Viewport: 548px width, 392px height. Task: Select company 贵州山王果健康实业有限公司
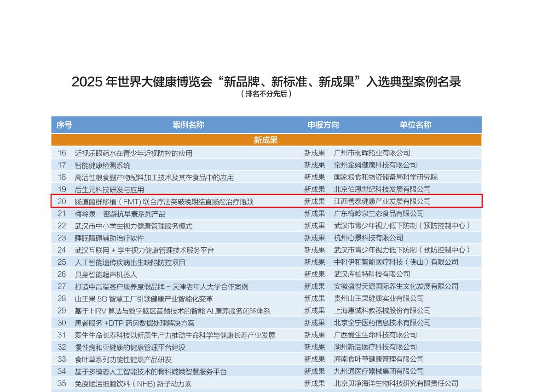coord(379,298)
